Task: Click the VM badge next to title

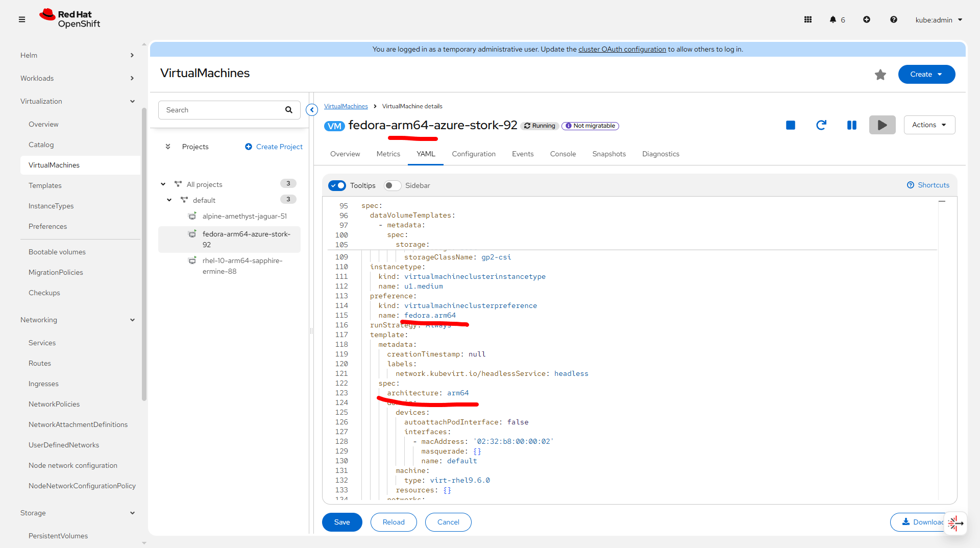Action: [x=334, y=126]
